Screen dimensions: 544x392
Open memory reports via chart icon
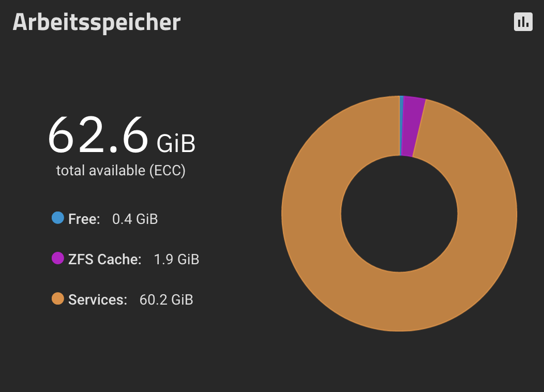point(523,22)
